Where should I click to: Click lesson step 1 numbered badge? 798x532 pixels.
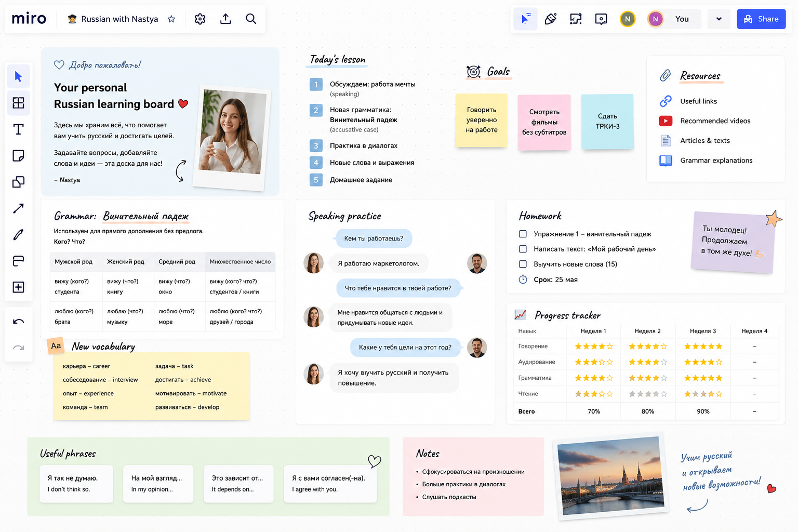[x=316, y=84]
